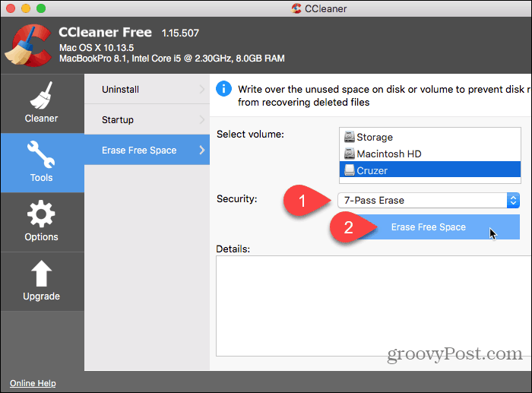
Task: Click the Select volume label
Action: coord(250,134)
